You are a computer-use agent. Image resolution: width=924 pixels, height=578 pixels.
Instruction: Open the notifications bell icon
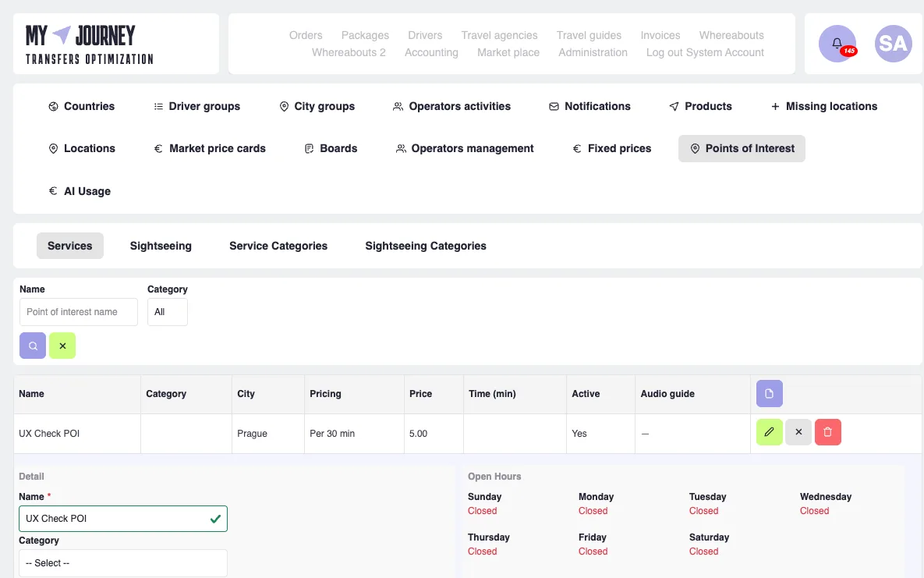837,43
